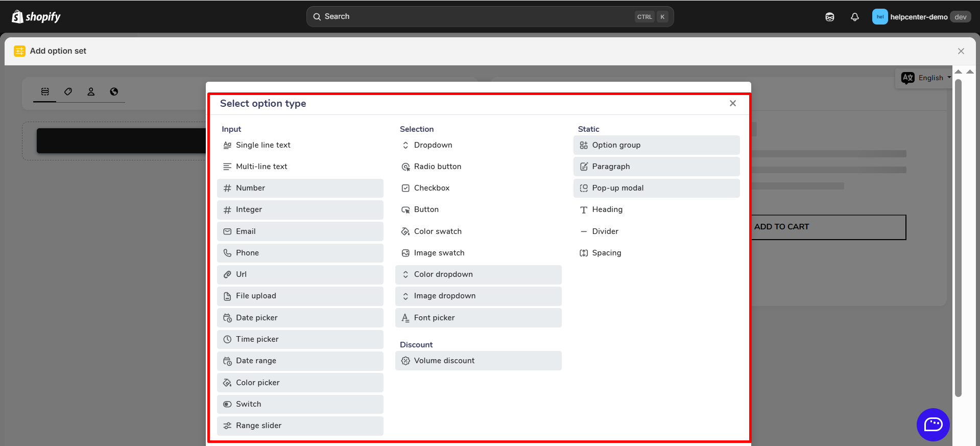
Task: Select the Dropdown option type
Action: pos(479,145)
